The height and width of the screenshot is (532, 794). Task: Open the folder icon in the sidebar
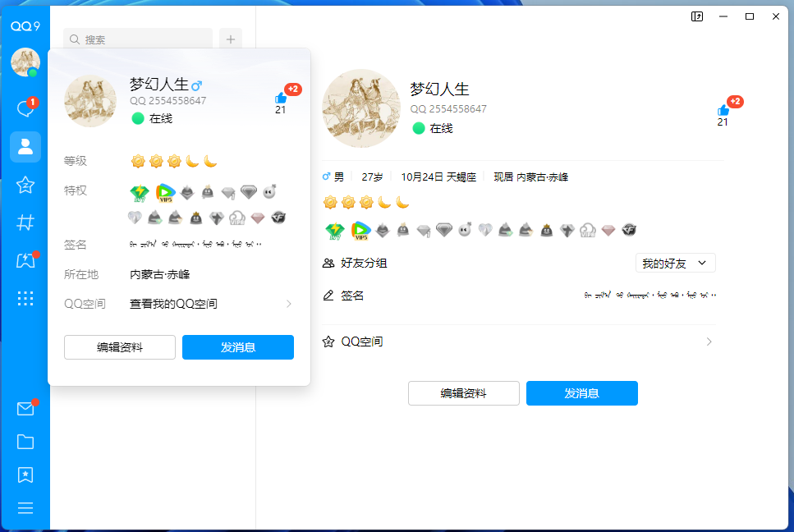25,442
